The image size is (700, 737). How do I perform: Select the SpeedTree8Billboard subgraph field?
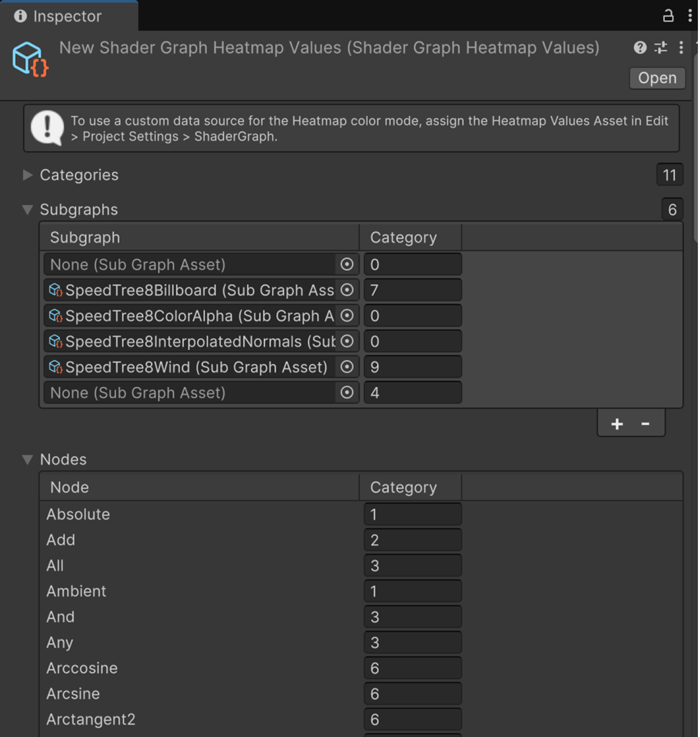pos(201,290)
